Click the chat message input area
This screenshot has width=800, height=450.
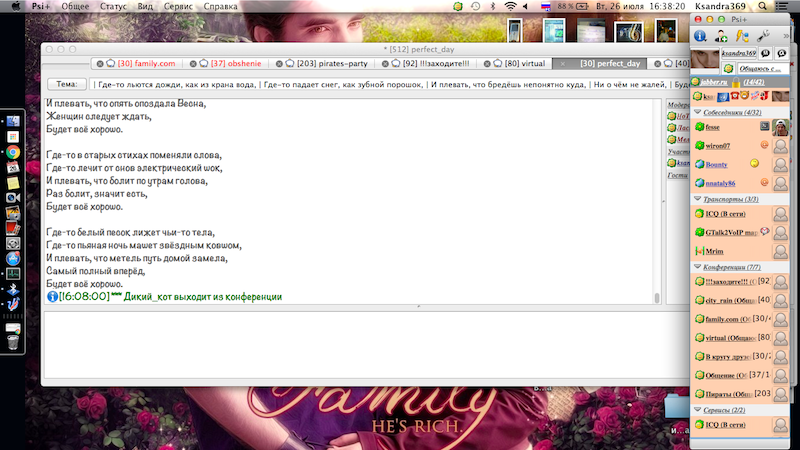pyautogui.click(x=366, y=344)
